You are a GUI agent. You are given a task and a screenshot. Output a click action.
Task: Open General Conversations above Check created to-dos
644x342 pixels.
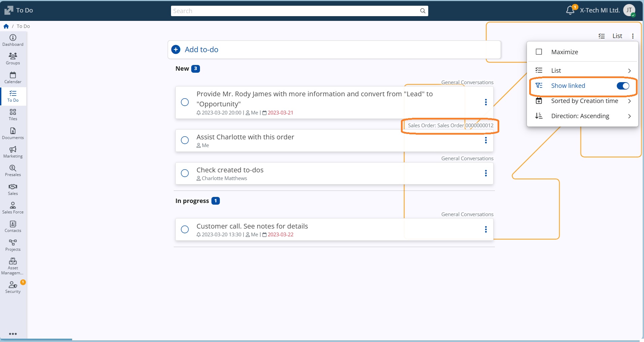(x=467, y=159)
